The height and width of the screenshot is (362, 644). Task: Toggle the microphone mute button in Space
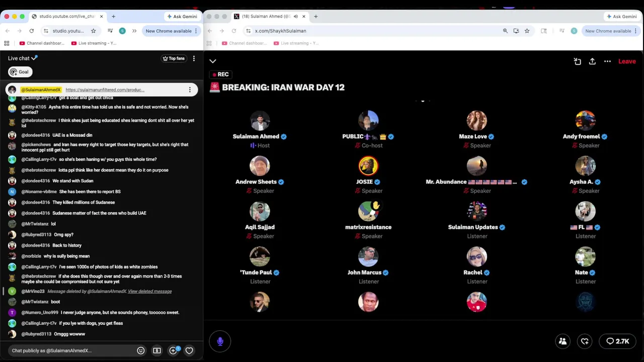pos(220,341)
